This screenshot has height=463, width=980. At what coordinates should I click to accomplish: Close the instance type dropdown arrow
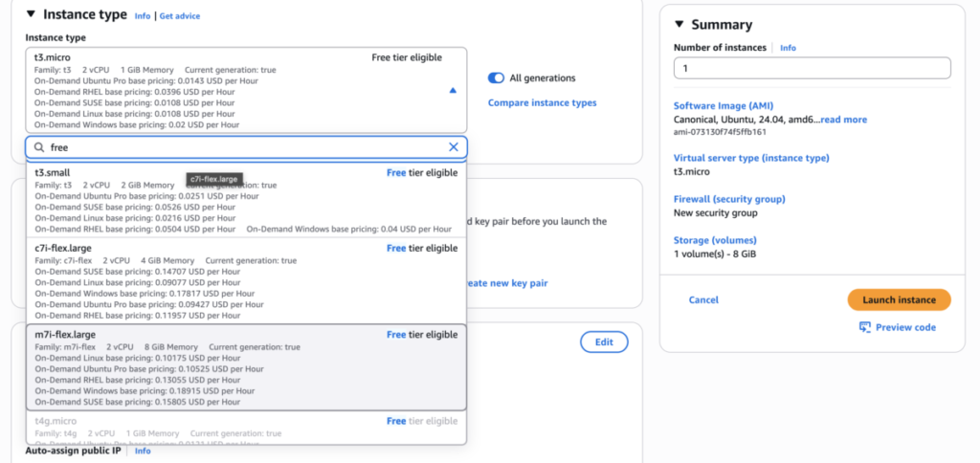(x=453, y=90)
